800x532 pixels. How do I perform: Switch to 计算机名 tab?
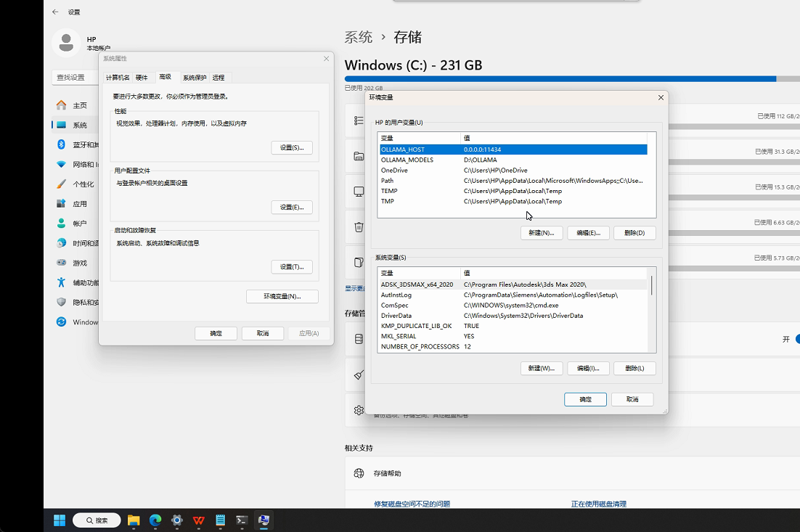(x=118, y=78)
